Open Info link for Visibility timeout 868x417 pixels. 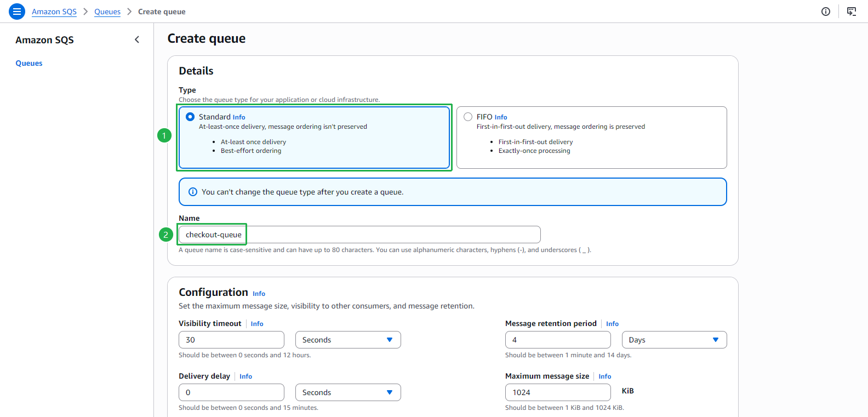257,324
